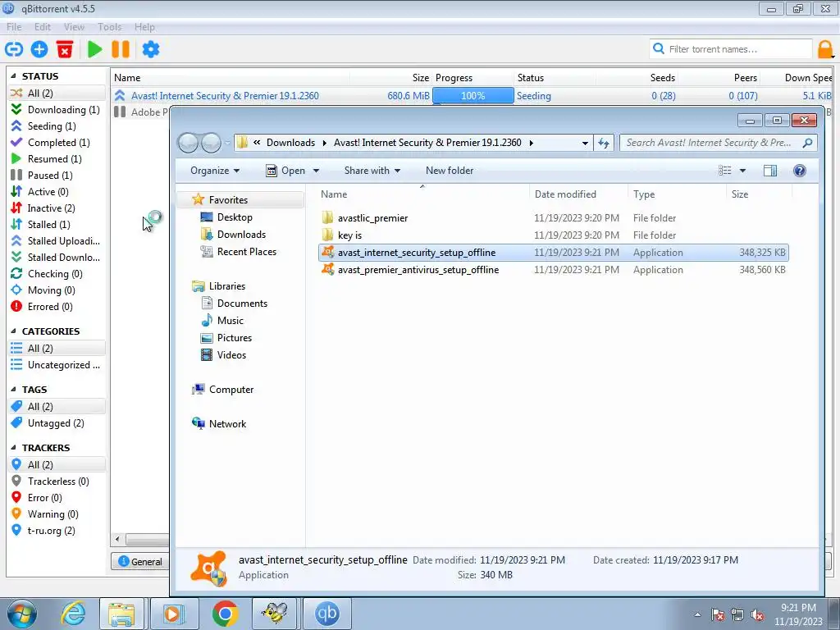Image resolution: width=840 pixels, height=630 pixels.
Task: Open the View menu in qBittorrent
Action: tap(74, 27)
